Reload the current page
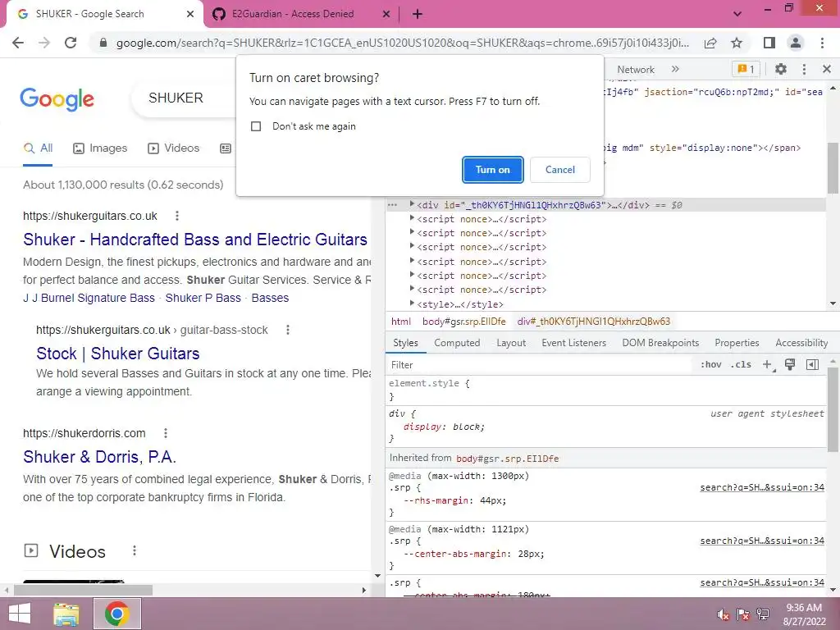The image size is (840, 630). pos(71,43)
